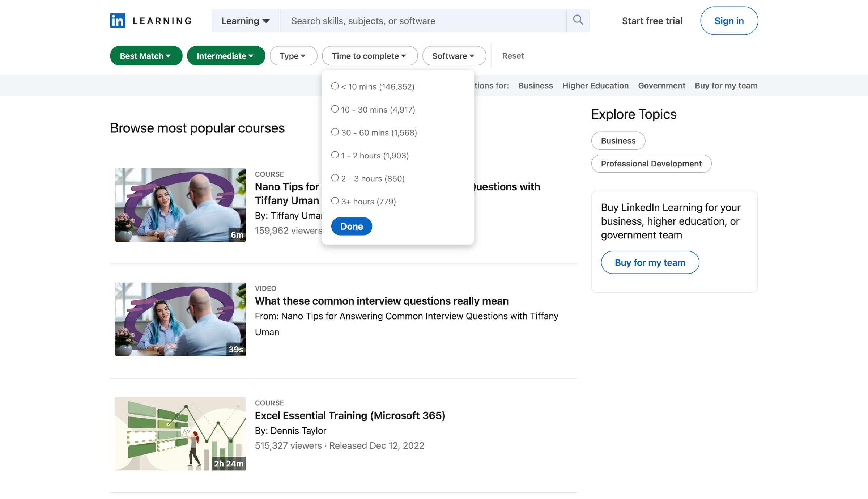The height and width of the screenshot is (499, 868).
Task: Expand the Type filter dropdown
Action: [x=293, y=56]
